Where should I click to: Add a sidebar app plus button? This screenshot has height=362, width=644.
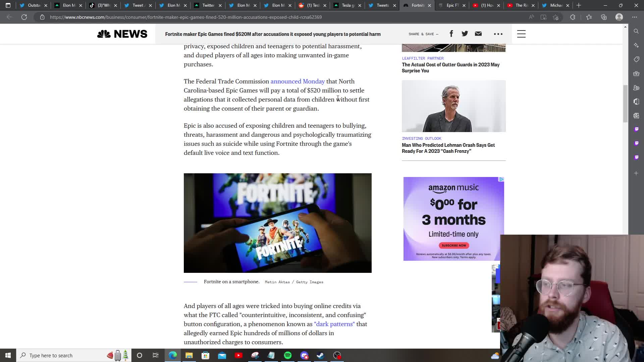tap(636, 173)
